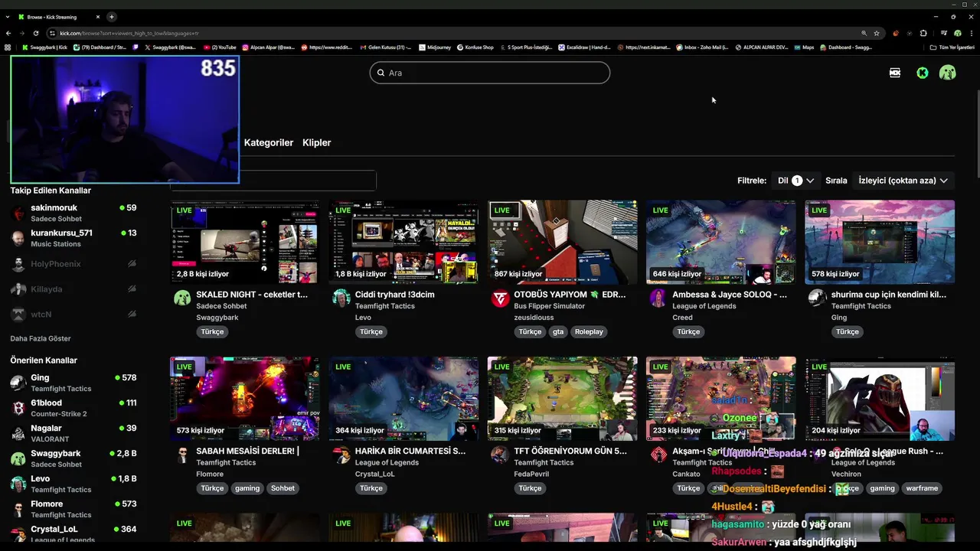Click Flomore avatar in recommended channels
This screenshot has width=980, height=551.
tap(18, 509)
